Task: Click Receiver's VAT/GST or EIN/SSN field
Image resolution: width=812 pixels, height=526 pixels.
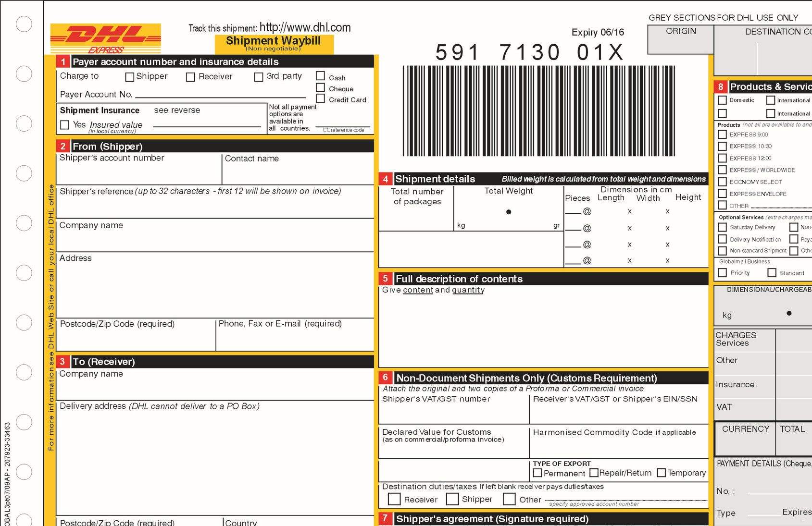Action: click(619, 409)
